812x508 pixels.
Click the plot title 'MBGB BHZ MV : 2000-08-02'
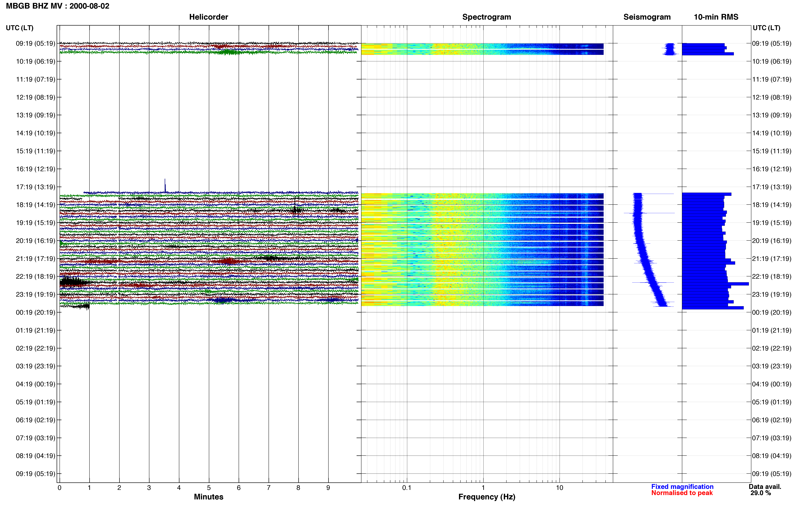(x=58, y=6)
